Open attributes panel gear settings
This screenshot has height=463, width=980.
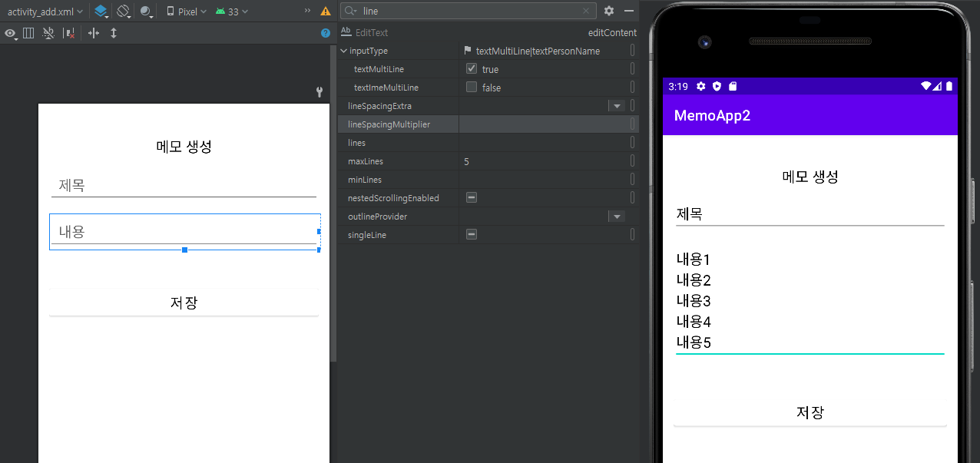pos(609,11)
